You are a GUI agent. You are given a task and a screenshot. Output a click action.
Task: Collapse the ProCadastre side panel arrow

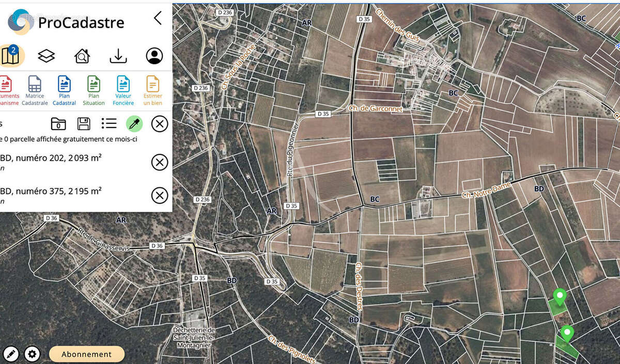pos(158,18)
